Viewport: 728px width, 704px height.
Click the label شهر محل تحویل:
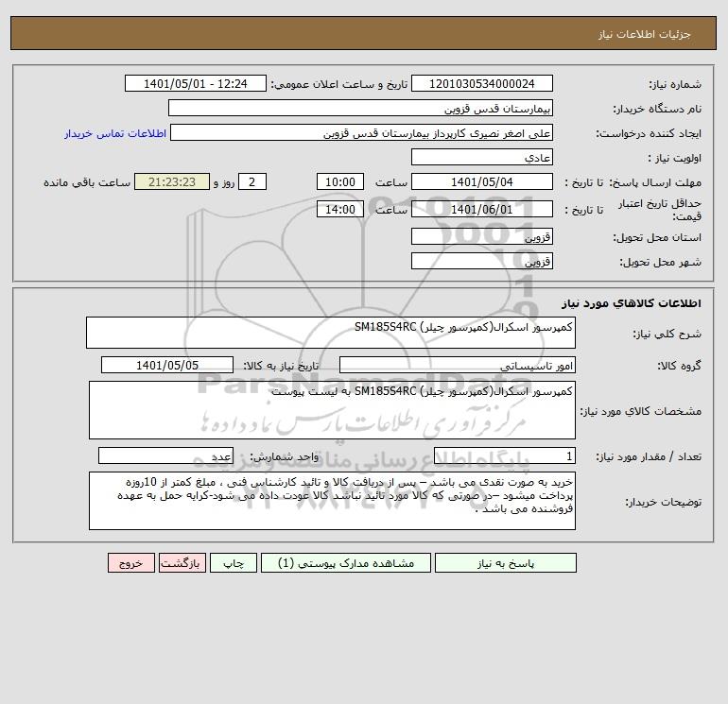(x=660, y=262)
